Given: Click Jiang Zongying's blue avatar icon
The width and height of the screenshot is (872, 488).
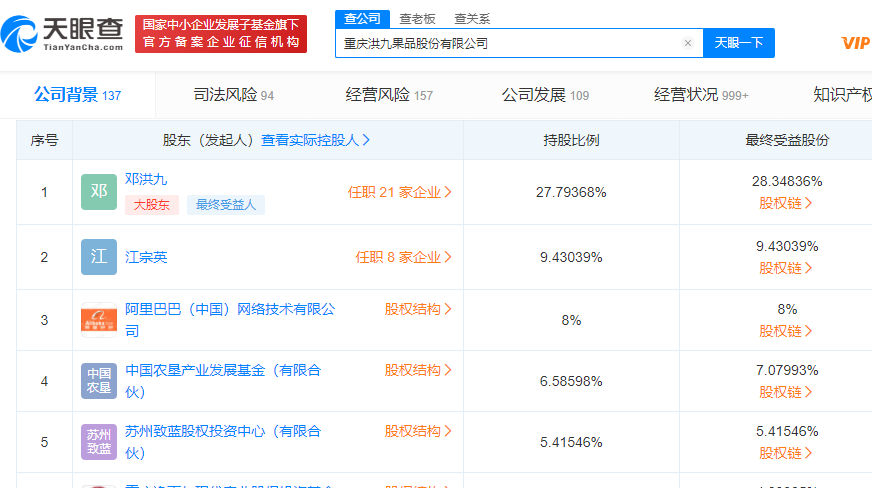Looking at the screenshot, I should pyautogui.click(x=99, y=257).
